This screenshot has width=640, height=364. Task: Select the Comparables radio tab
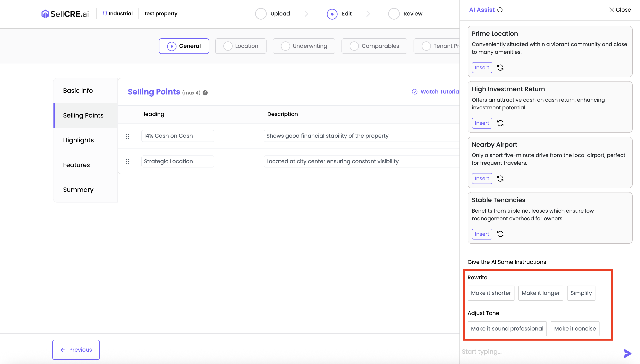pyautogui.click(x=374, y=46)
